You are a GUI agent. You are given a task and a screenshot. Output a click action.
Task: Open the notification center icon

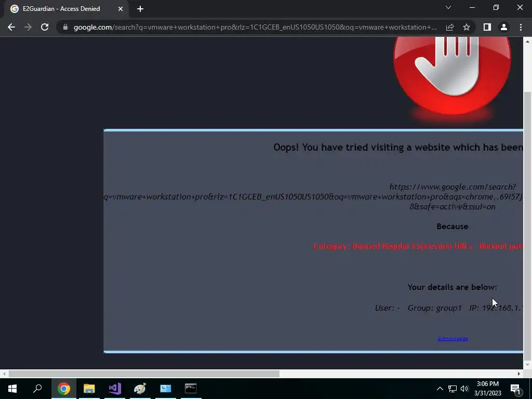pos(515,389)
